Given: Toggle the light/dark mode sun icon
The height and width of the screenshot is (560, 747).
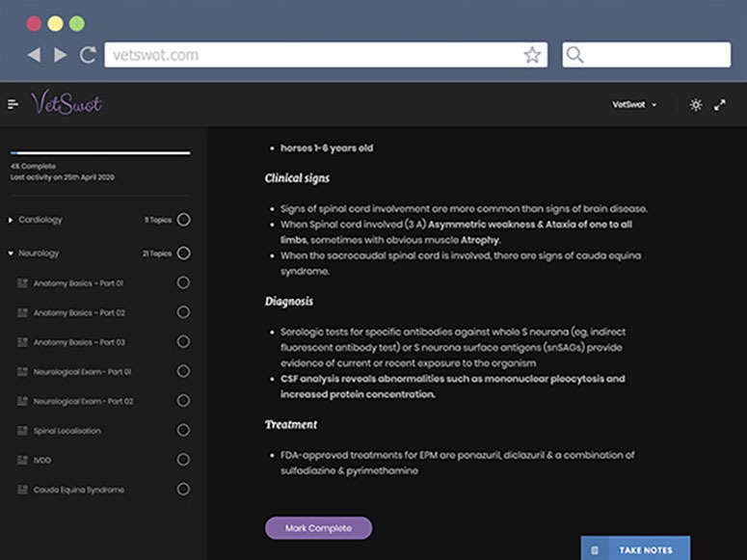Looking at the screenshot, I should point(696,105).
